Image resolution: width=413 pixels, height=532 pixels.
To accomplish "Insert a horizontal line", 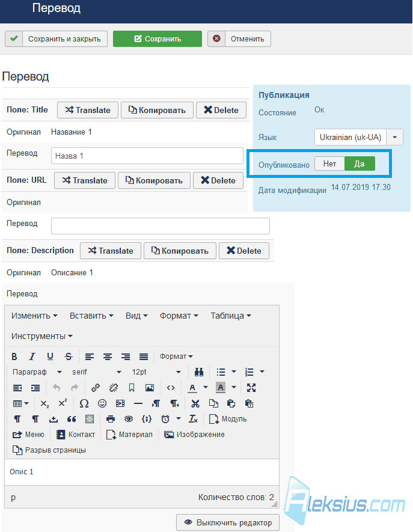I will (x=138, y=403).
